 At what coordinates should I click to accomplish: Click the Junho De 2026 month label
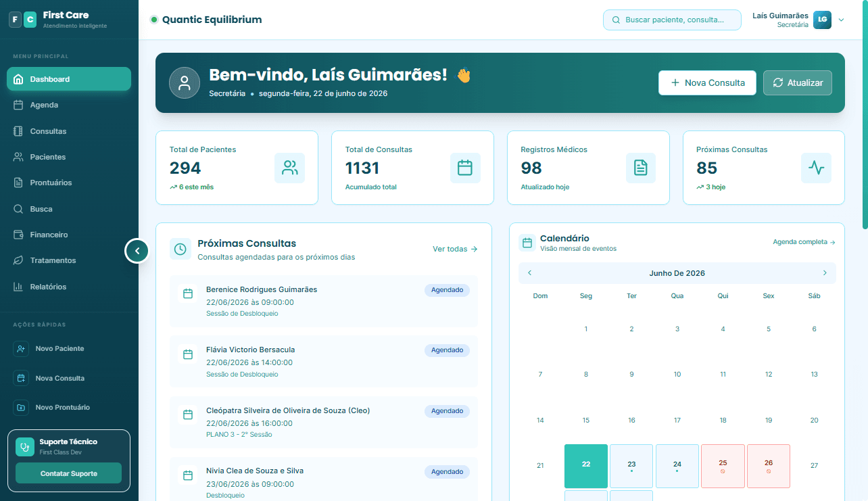(x=677, y=273)
